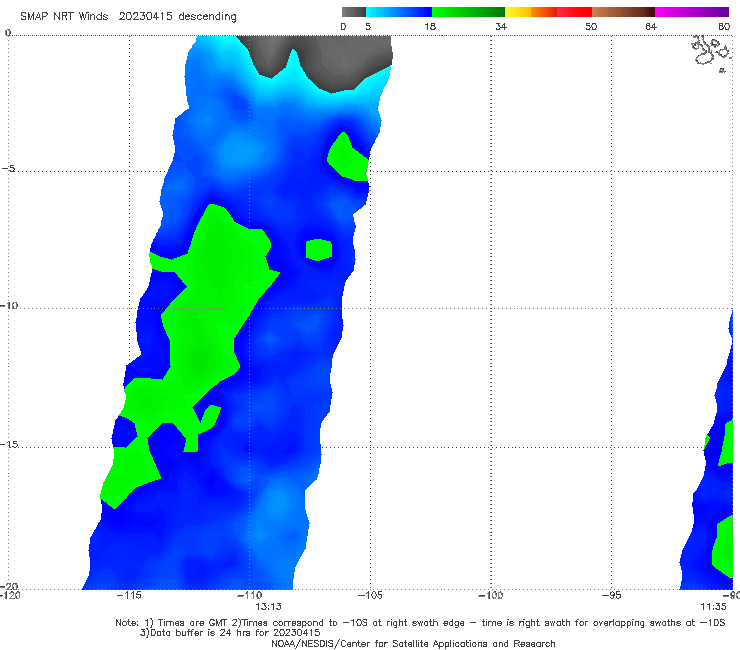Click the -5 latitude axis label
This screenshot has width=740, height=650.
click(x=9, y=169)
